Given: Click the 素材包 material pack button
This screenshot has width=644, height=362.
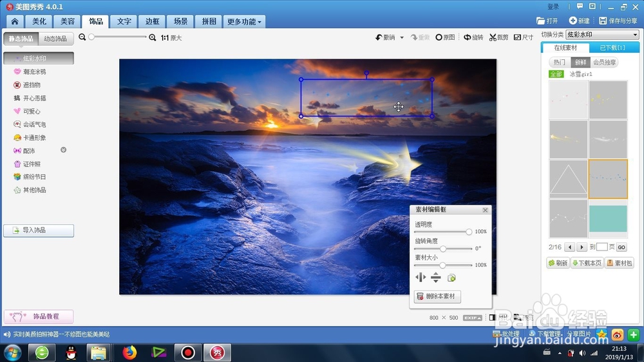Looking at the screenshot, I should (619, 263).
